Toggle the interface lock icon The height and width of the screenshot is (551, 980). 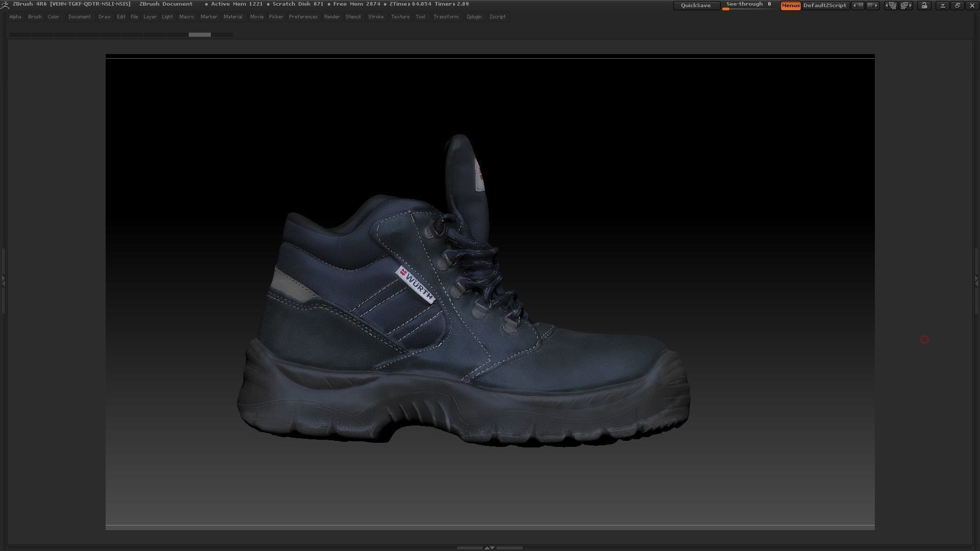pos(924,6)
